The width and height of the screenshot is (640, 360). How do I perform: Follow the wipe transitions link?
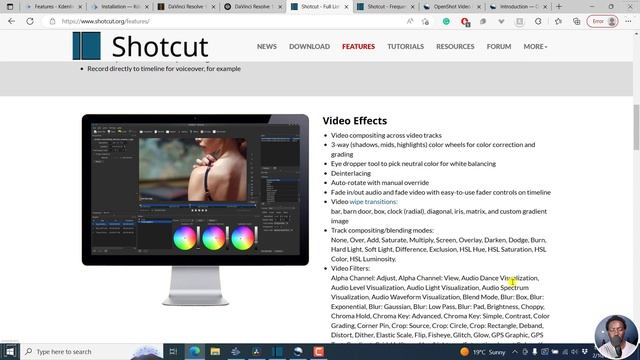click(x=373, y=202)
